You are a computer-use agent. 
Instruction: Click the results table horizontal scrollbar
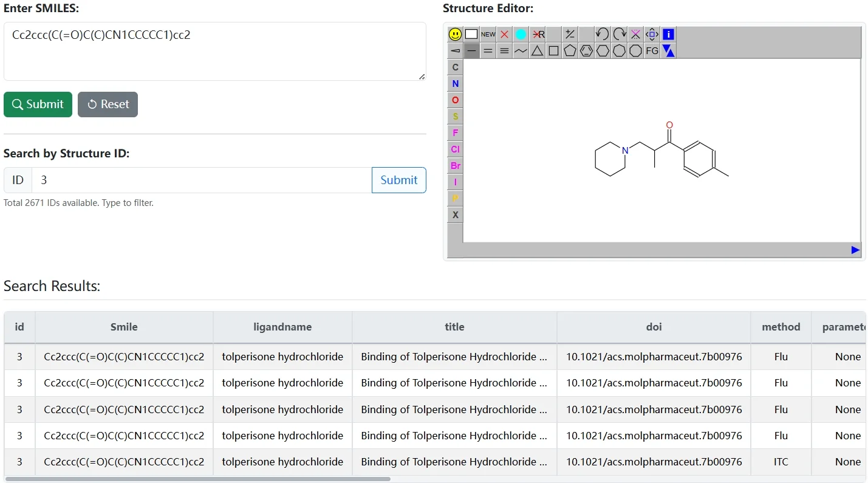click(x=197, y=479)
